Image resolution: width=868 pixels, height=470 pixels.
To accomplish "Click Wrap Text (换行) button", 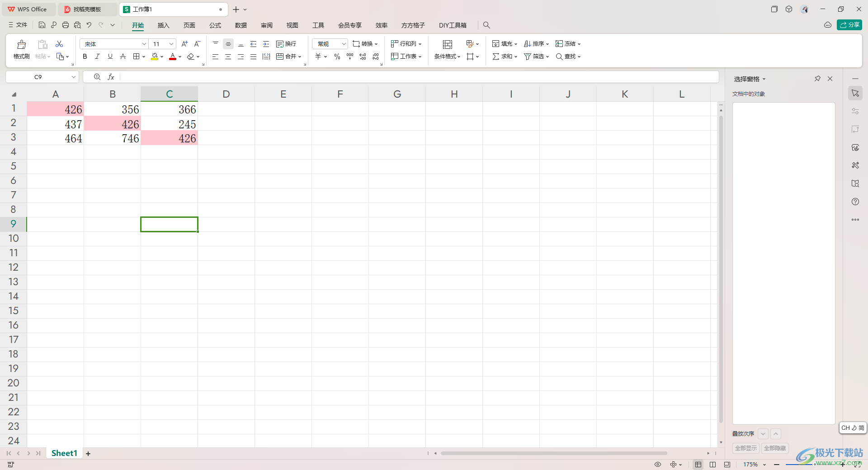I will pos(286,44).
